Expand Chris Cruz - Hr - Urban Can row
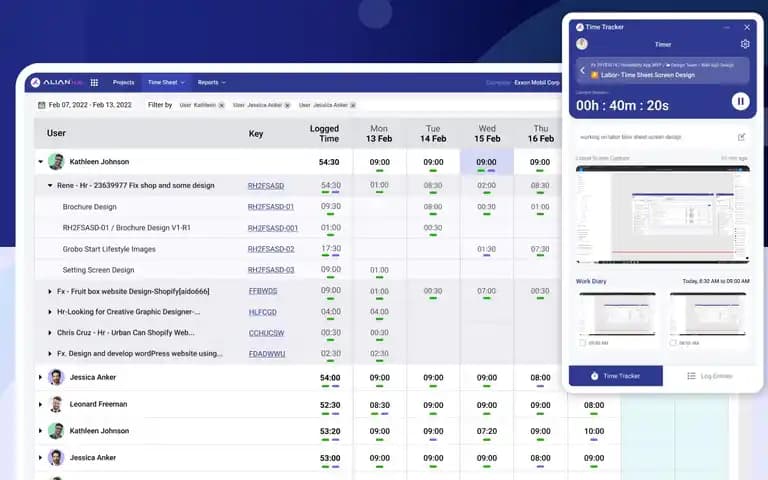Screen dimensions: 768x480 click(x=49, y=333)
